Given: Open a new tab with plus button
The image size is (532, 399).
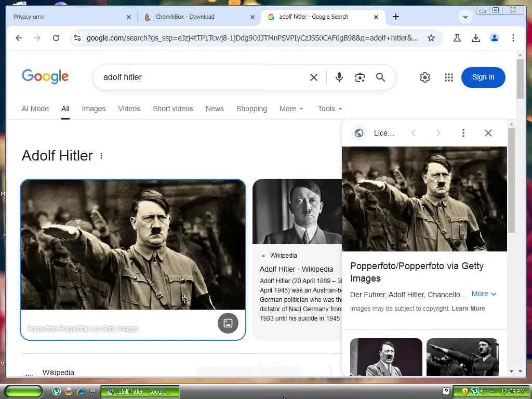Looking at the screenshot, I should pos(395,17).
